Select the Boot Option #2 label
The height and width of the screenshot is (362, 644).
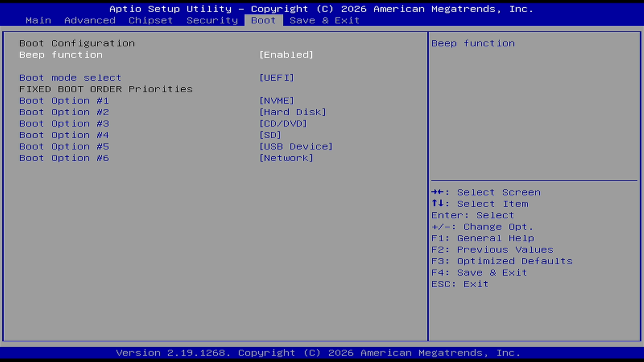point(64,112)
